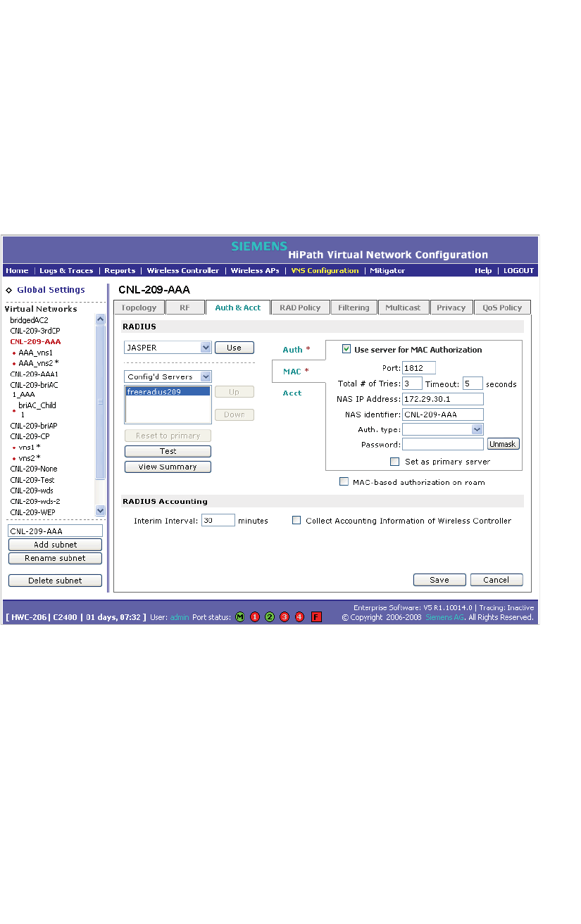
Task: Save the RADIUS configuration
Action: [439, 580]
